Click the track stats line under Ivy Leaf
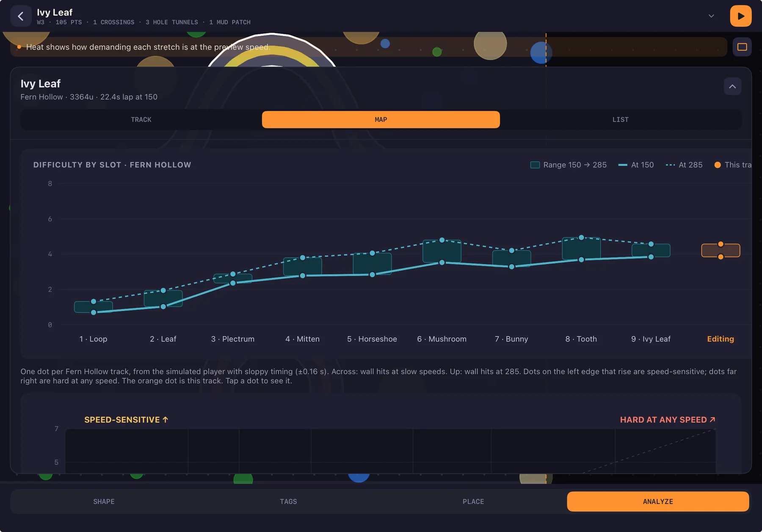Screen dimensions: 762x532 coord(144,22)
